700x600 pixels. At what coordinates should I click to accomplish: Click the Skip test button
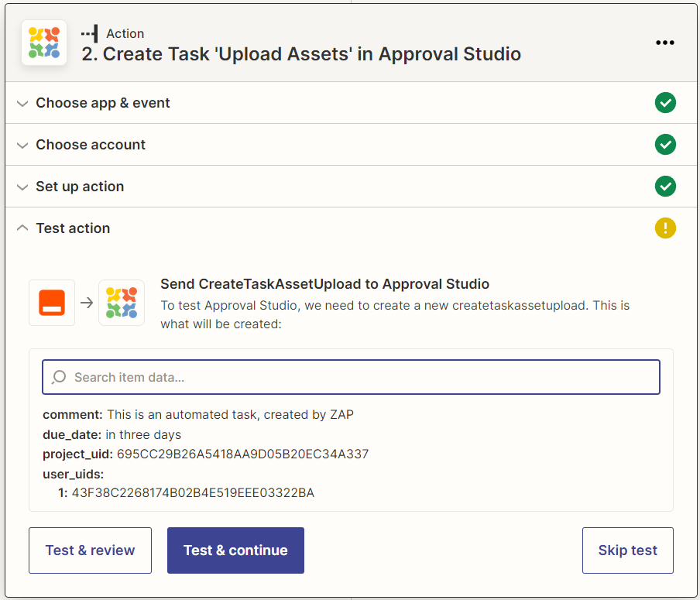pyautogui.click(x=627, y=550)
